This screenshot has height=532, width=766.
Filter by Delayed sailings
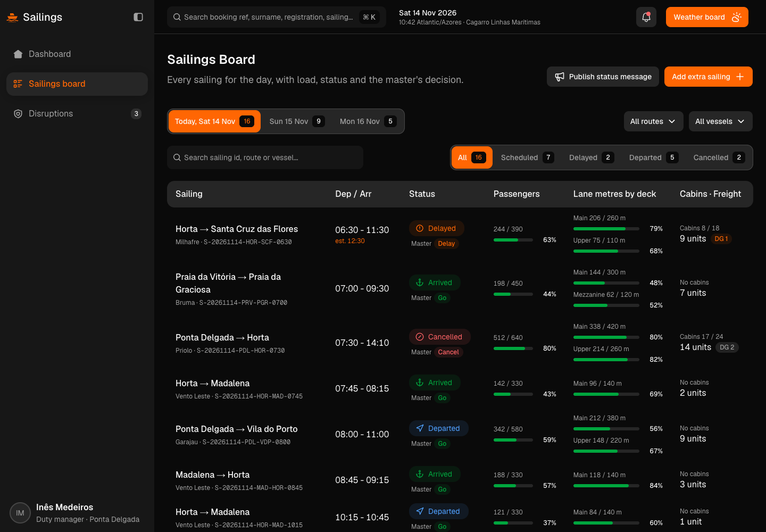[x=592, y=157]
